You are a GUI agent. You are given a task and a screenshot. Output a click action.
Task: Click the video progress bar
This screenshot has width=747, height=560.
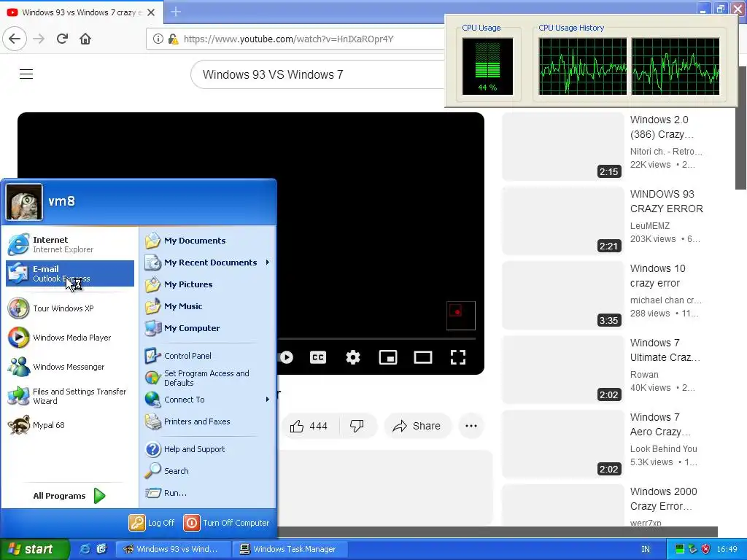(377, 338)
